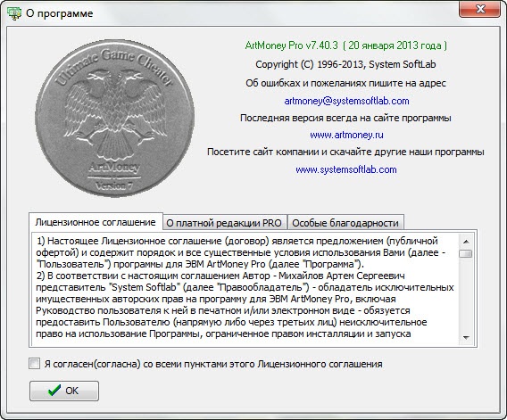Close the О программе dialog
The width and height of the screenshot is (507, 420).
click(x=480, y=10)
